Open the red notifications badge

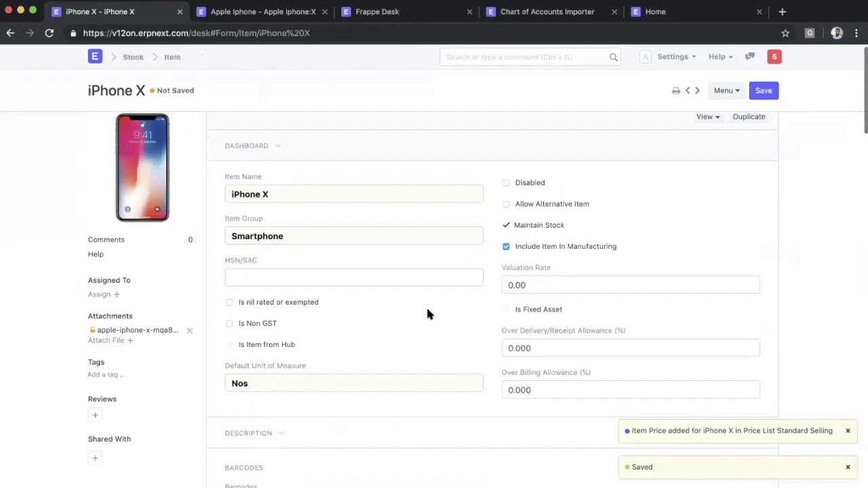774,57
